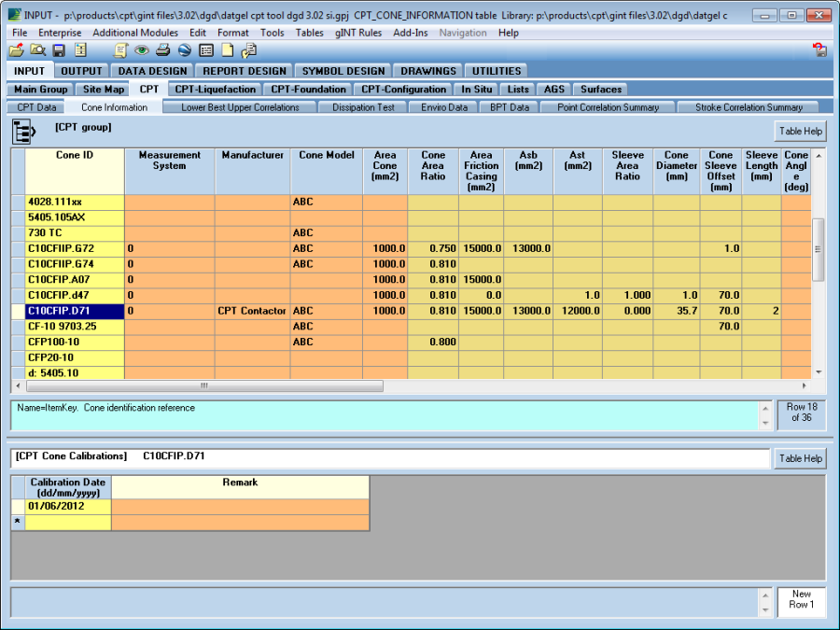
Task: Click the Cone Area Ratio column header
Action: click(x=433, y=166)
